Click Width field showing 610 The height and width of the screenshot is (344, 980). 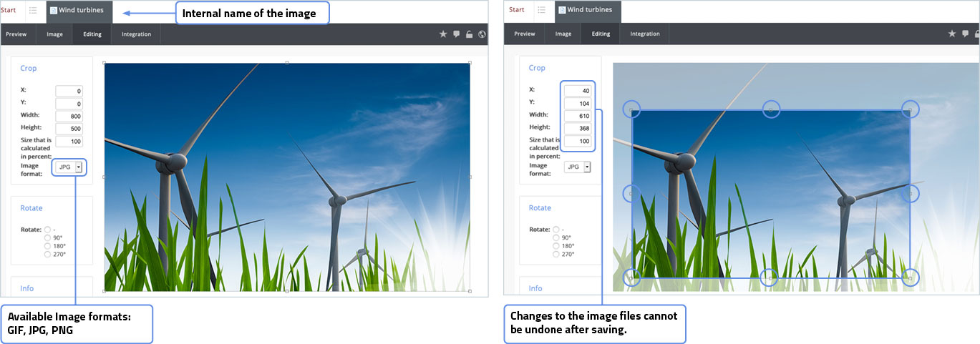point(578,116)
